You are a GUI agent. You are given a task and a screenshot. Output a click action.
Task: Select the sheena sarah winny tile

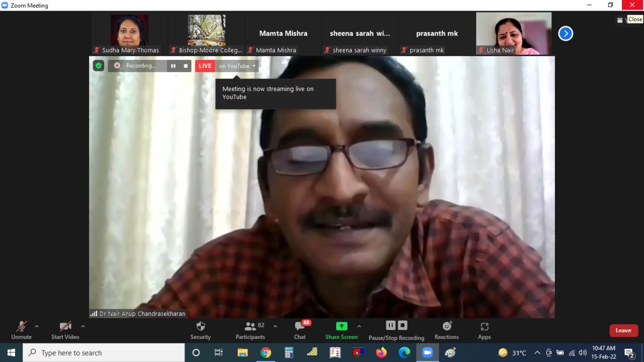[x=360, y=34]
